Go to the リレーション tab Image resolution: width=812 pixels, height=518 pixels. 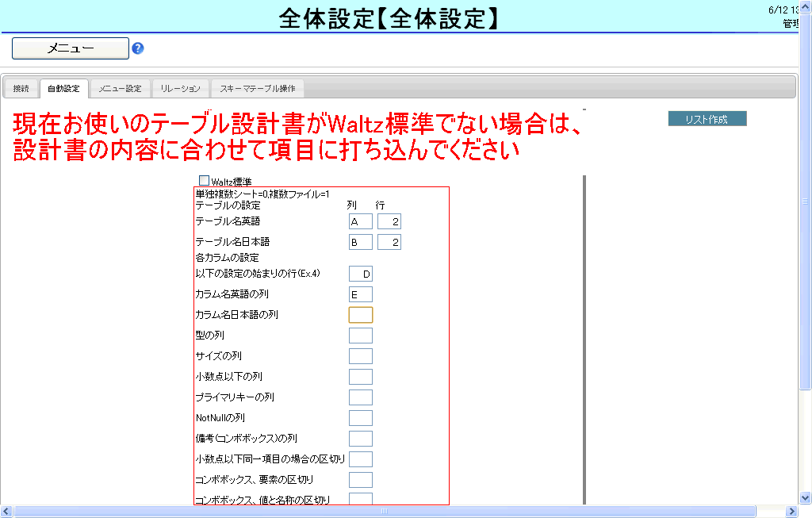coord(180,88)
